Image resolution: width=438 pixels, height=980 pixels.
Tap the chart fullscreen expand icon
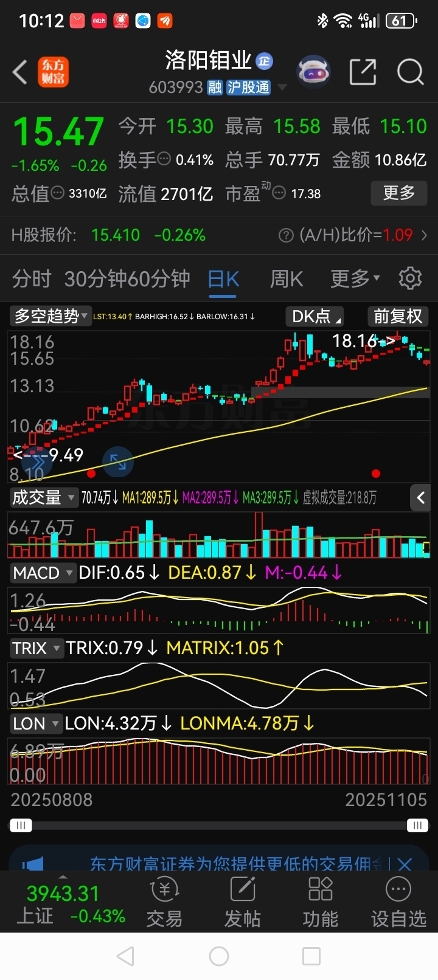tap(118, 462)
